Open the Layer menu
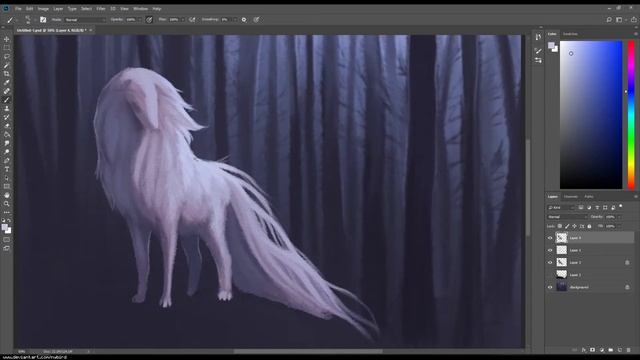640x360 pixels. (x=58, y=9)
